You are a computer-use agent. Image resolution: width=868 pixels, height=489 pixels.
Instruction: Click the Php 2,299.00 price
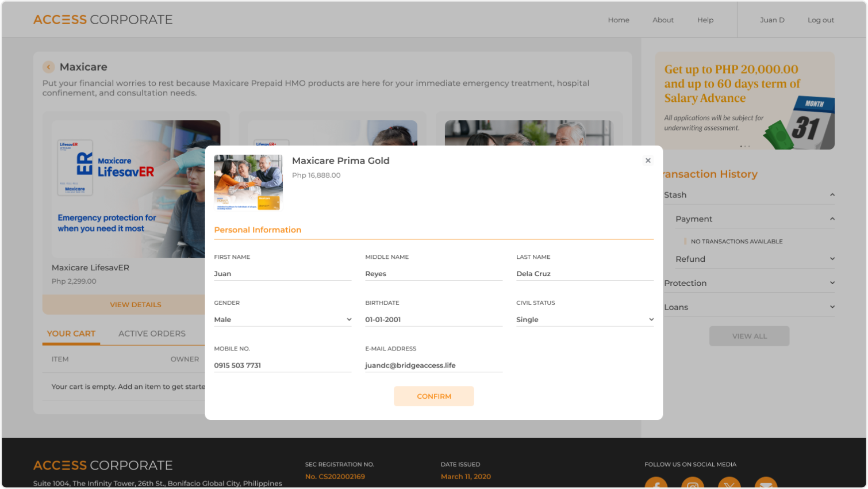(74, 281)
